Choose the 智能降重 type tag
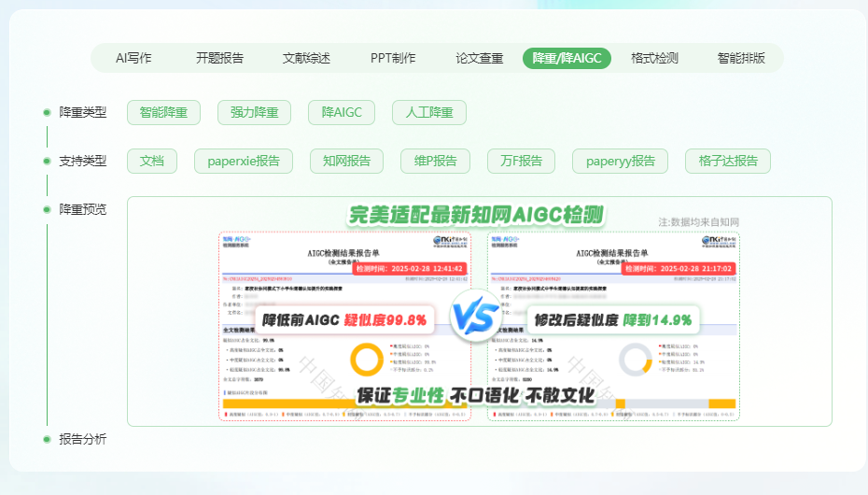 [x=163, y=113]
